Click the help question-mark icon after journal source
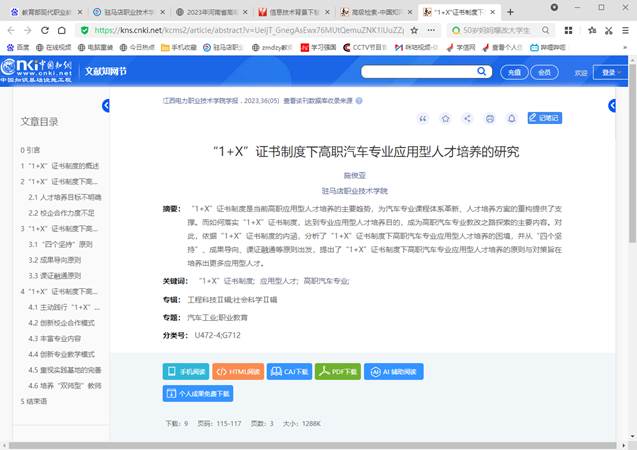The image size is (637, 450). 359,101
